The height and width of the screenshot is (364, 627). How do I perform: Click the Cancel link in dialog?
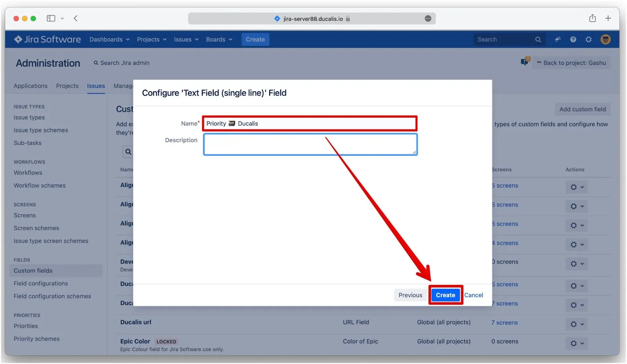click(473, 295)
